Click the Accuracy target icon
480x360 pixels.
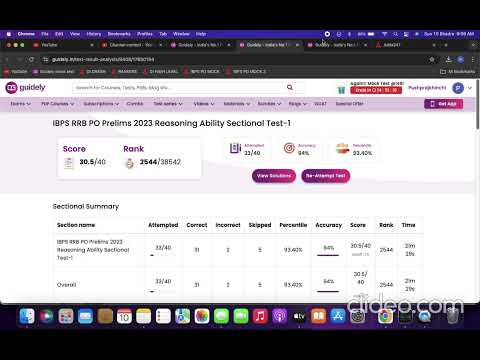pos(289,148)
